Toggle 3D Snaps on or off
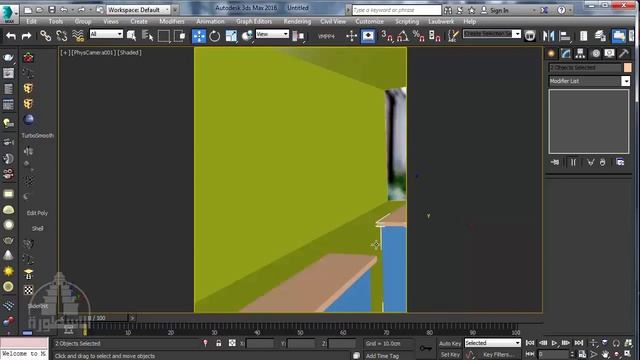The image size is (640, 360). (387, 36)
